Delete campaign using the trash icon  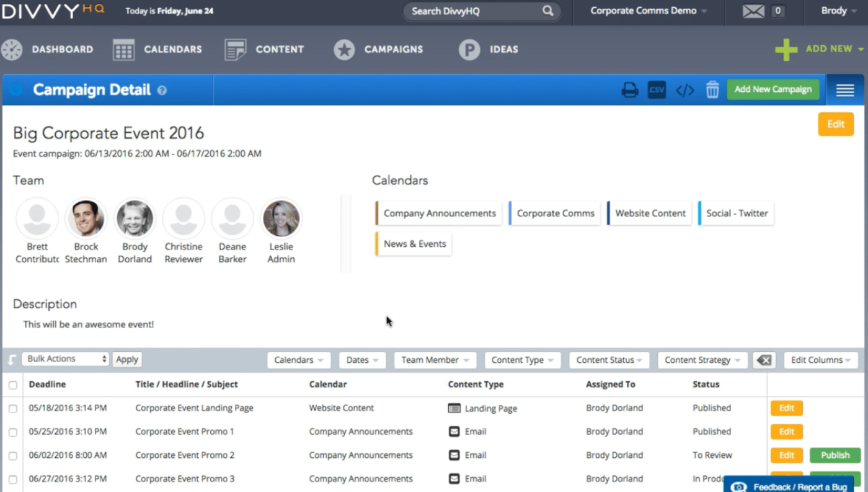(x=712, y=89)
